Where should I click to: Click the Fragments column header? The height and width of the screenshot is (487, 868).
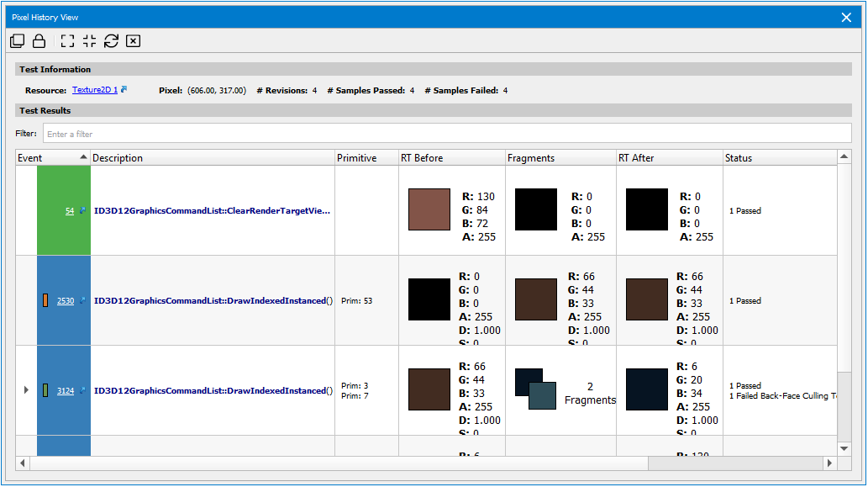[560, 157]
